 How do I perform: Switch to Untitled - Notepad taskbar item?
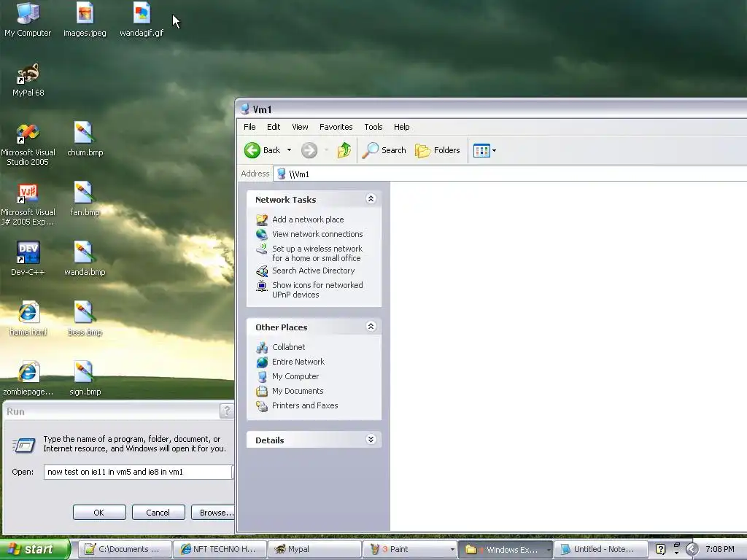point(600,549)
